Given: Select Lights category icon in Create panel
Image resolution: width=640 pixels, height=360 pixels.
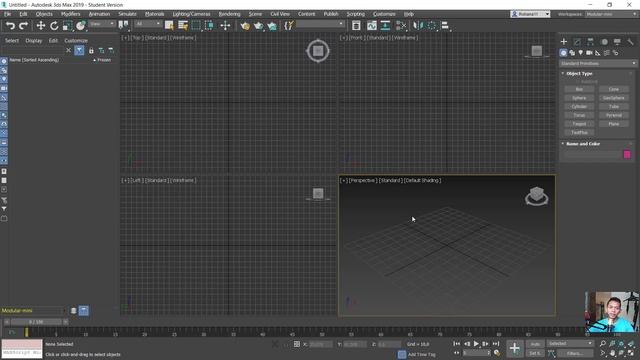Looking at the screenshot, I should pos(580,53).
